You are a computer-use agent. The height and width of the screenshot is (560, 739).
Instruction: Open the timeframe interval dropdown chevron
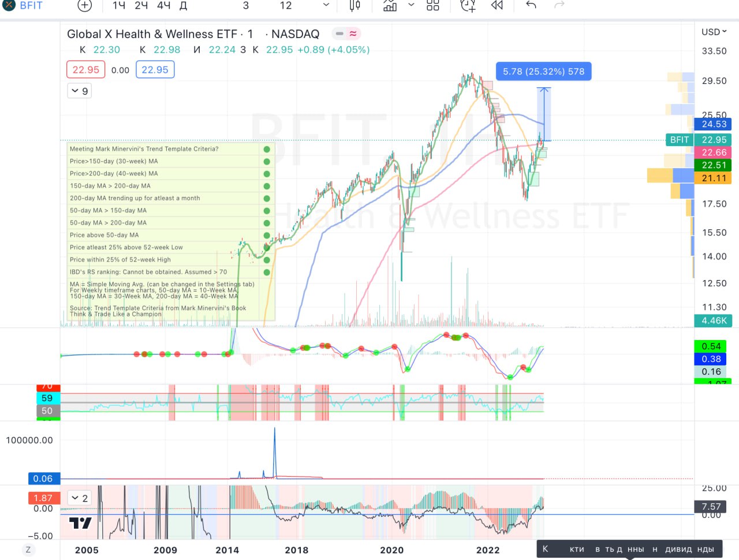pos(326,5)
